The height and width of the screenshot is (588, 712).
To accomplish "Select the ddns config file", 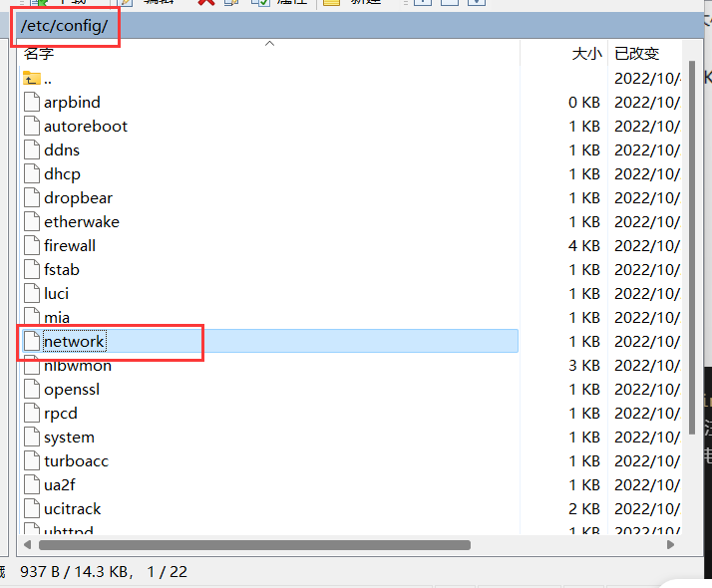I will pyautogui.click(x=62, y=149).
